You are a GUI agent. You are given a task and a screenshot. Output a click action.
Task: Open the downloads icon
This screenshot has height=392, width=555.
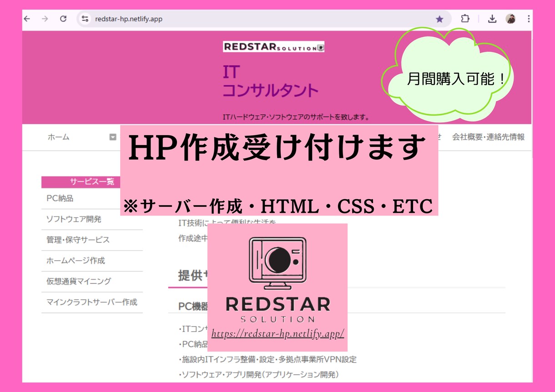click(492, 19)
